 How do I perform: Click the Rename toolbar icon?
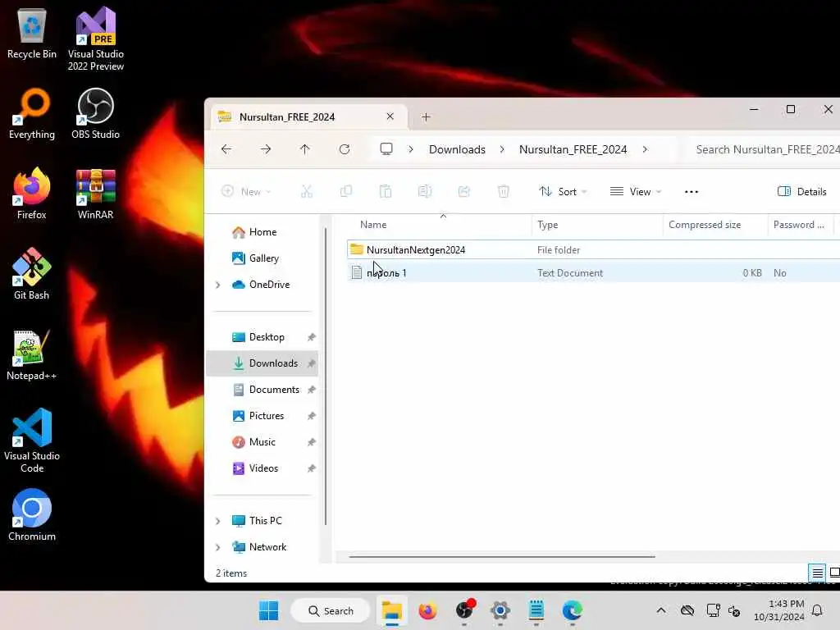pos(425,191)
